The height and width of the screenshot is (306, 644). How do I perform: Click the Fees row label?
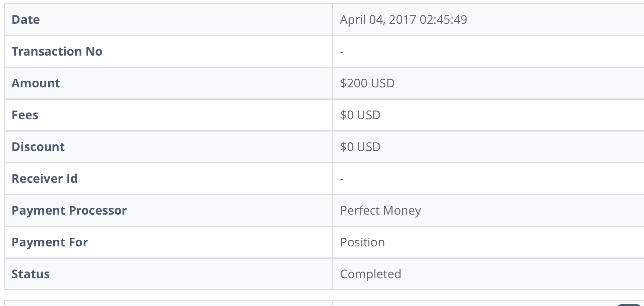pos(25,115)
